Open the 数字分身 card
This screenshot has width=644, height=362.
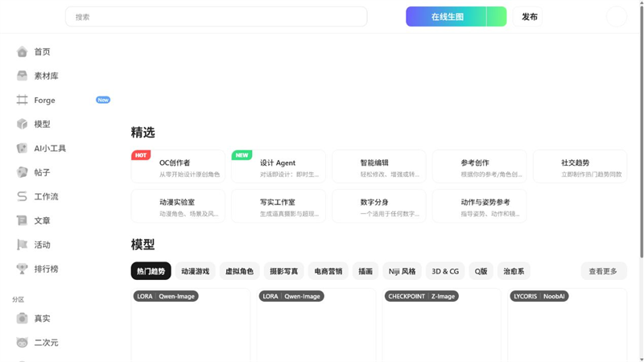tap(379, 206)
